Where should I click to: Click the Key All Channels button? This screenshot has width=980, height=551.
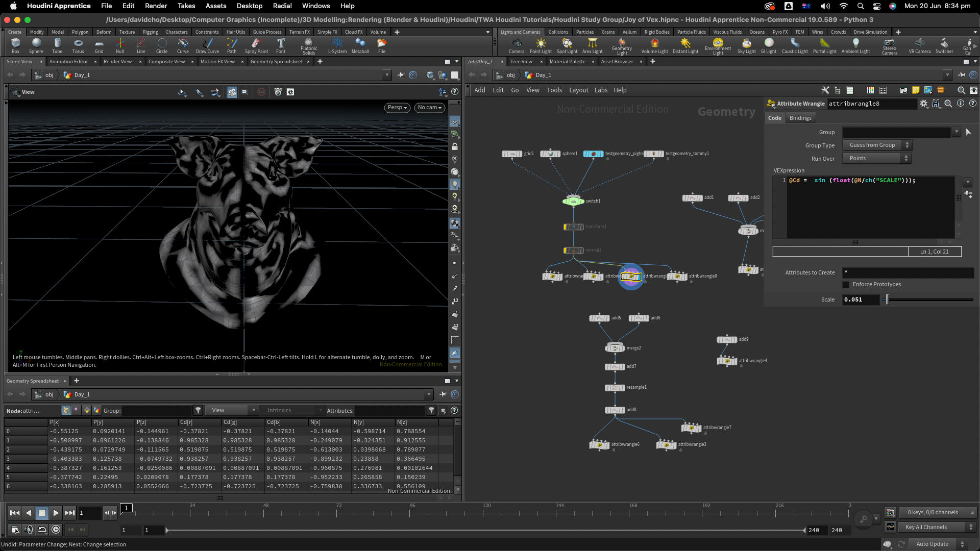930,528
